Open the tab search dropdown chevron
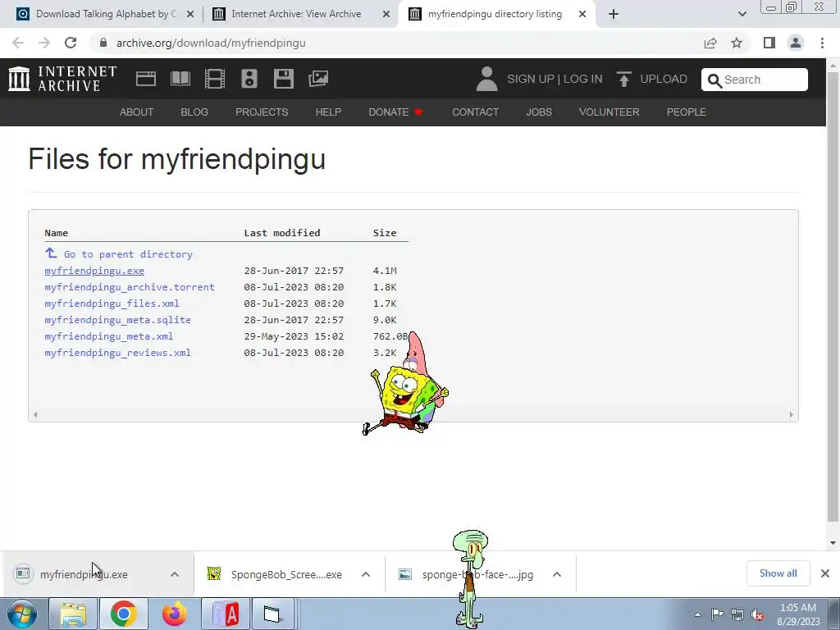Screen dimensions: 840x630 (x=742, y=14)
